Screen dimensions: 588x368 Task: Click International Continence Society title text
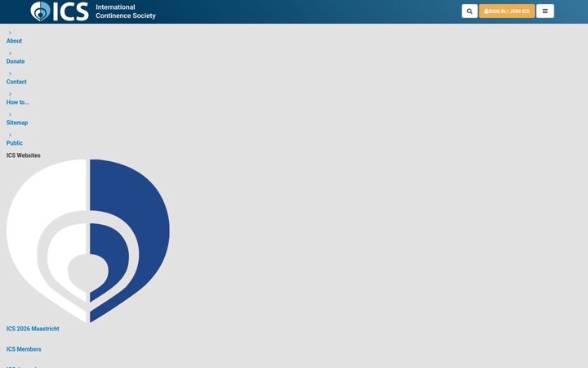click(x=126, y=11)
